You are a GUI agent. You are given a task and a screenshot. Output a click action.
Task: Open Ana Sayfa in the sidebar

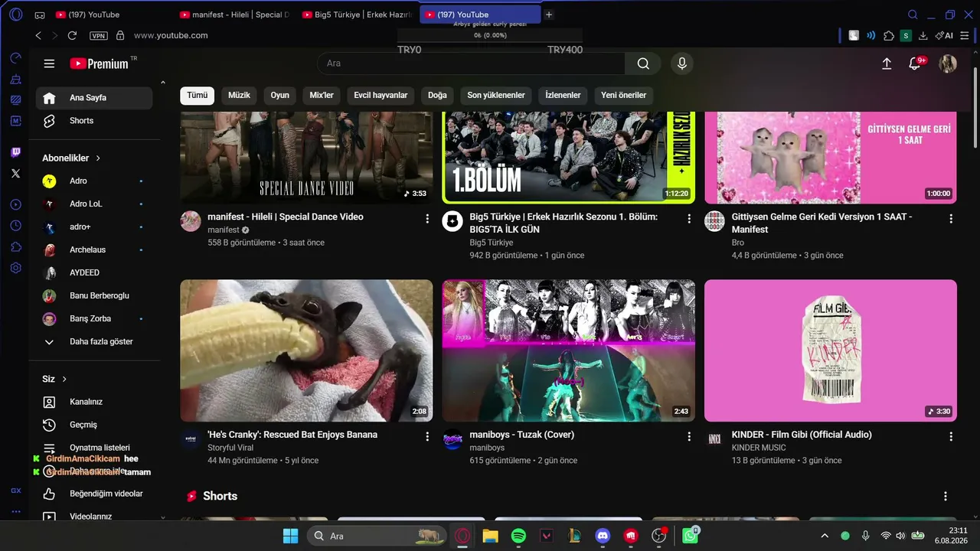coord(94,98)
